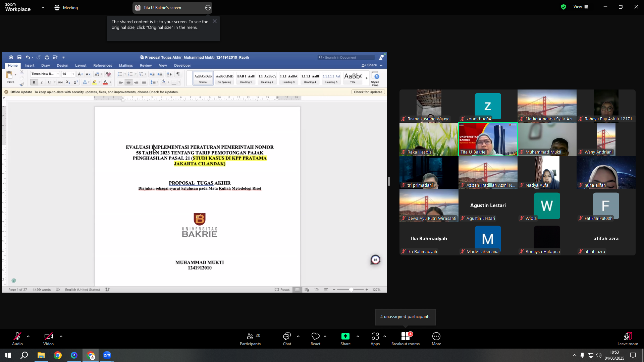
Task: Open Zoom Apps
Action: pyautogui.click(x=375, y=339)
